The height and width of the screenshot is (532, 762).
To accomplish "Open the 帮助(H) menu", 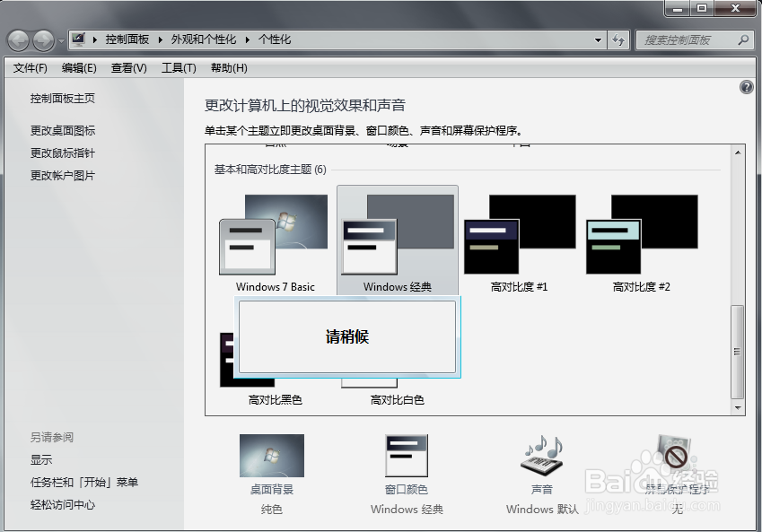I will pyautogui.click(x=229, y=68).
